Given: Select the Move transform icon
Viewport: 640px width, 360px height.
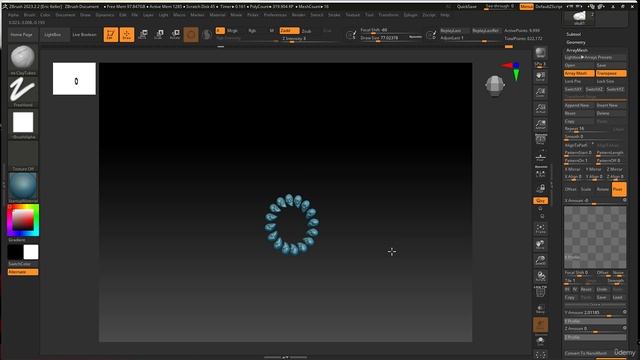Looking at the screenshot, I should pos(143,35).
